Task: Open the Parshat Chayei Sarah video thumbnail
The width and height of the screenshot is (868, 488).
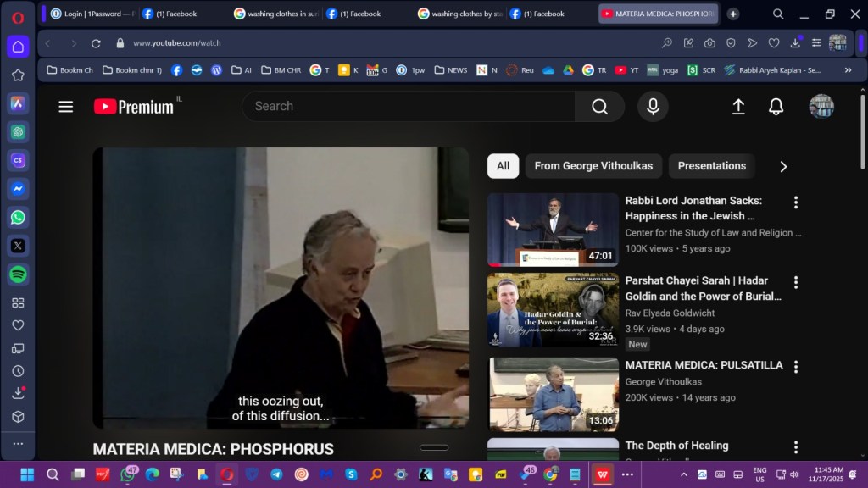Action: coord(553,310)
